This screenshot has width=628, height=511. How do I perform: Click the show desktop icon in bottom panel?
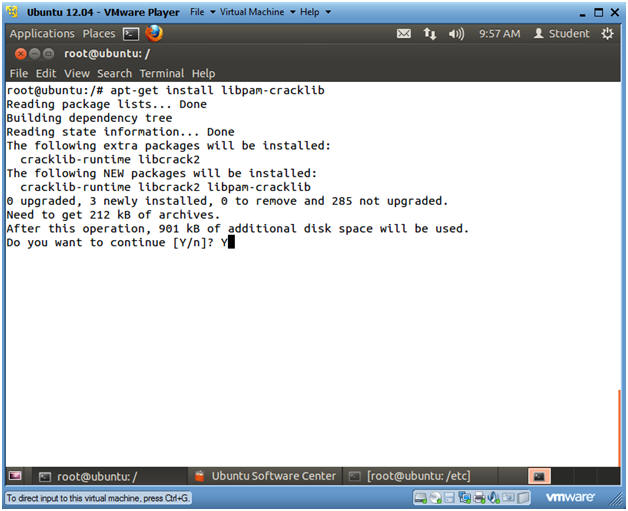click(x=15, y=476)
